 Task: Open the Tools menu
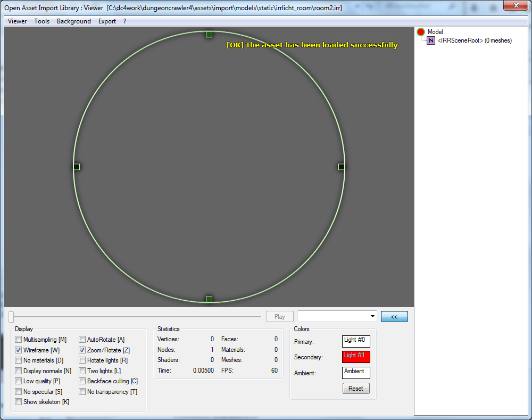click(42, 21)
